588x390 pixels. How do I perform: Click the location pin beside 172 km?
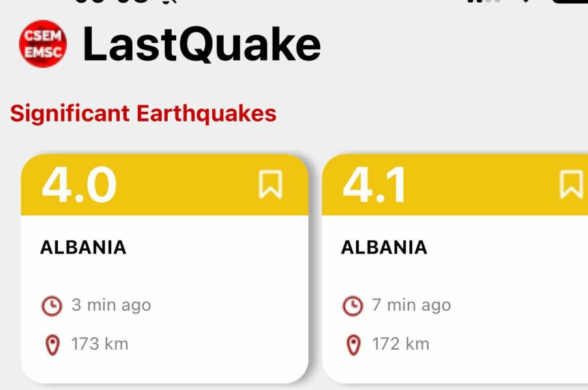[353, 345]
